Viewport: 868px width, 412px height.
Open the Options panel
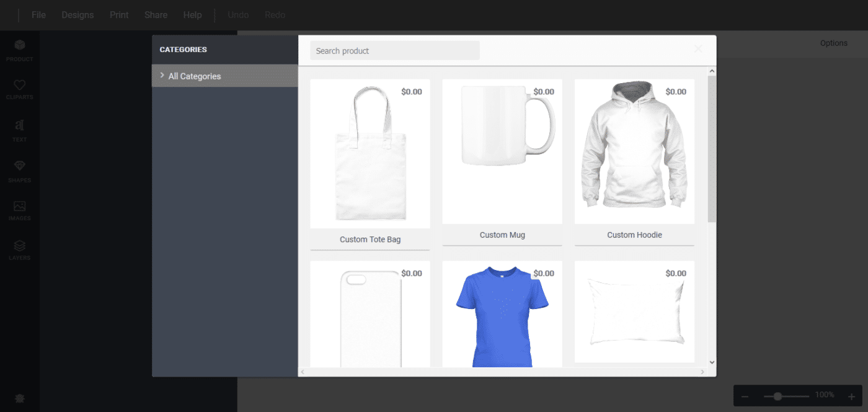[834, 43]
